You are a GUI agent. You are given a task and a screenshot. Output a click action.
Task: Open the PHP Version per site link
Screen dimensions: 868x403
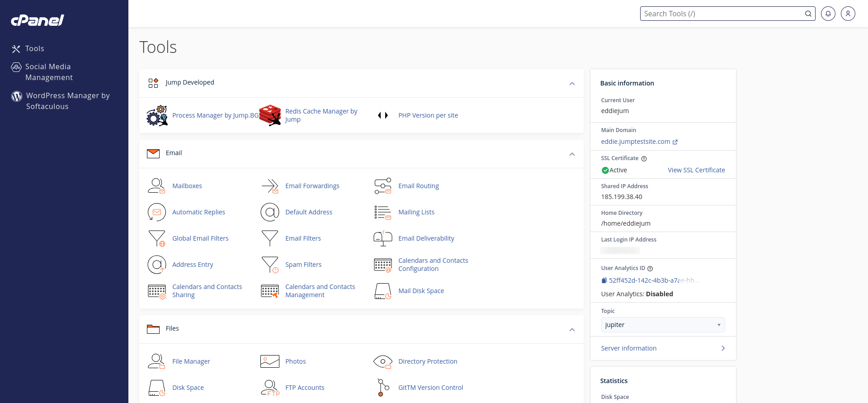pyautogui.click(x=428, y=115)
